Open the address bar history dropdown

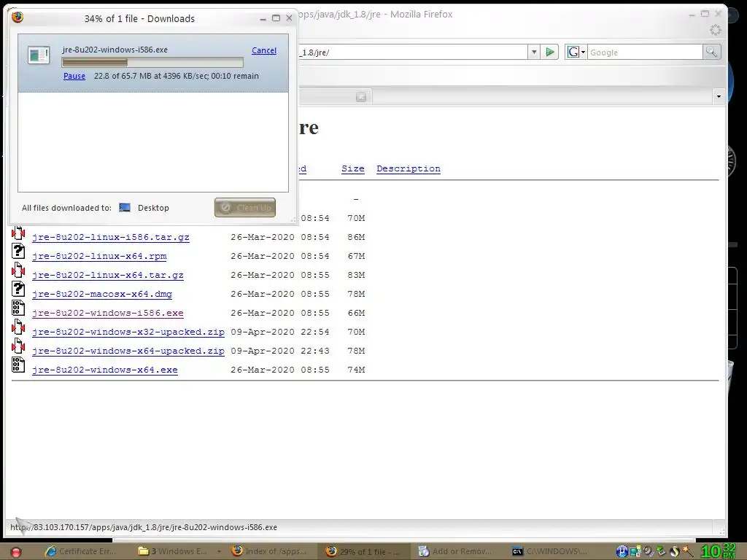coord(534,52)
